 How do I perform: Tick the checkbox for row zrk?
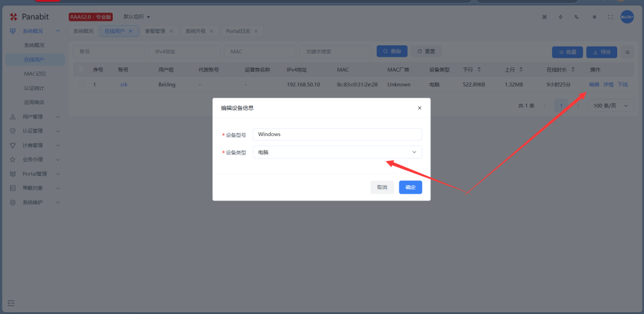81,84
